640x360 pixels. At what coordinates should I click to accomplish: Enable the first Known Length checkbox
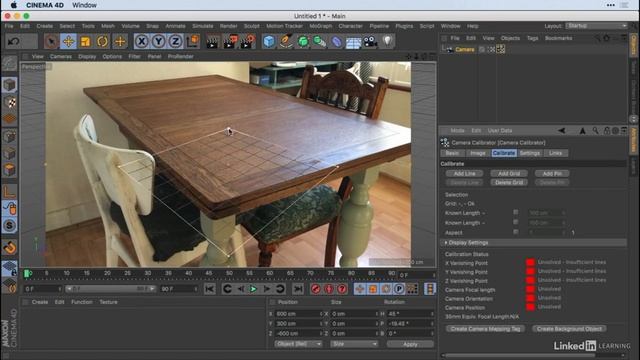(516, 212)
